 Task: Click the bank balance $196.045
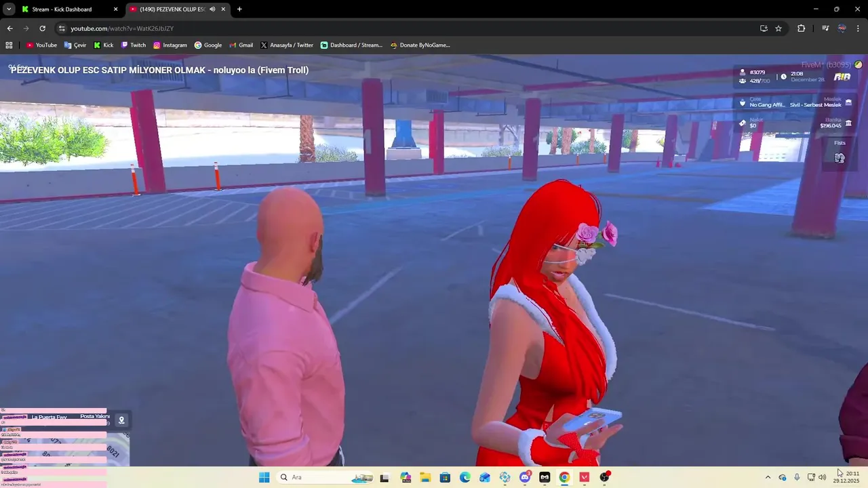pyautogui.click(x=830, y=125)
